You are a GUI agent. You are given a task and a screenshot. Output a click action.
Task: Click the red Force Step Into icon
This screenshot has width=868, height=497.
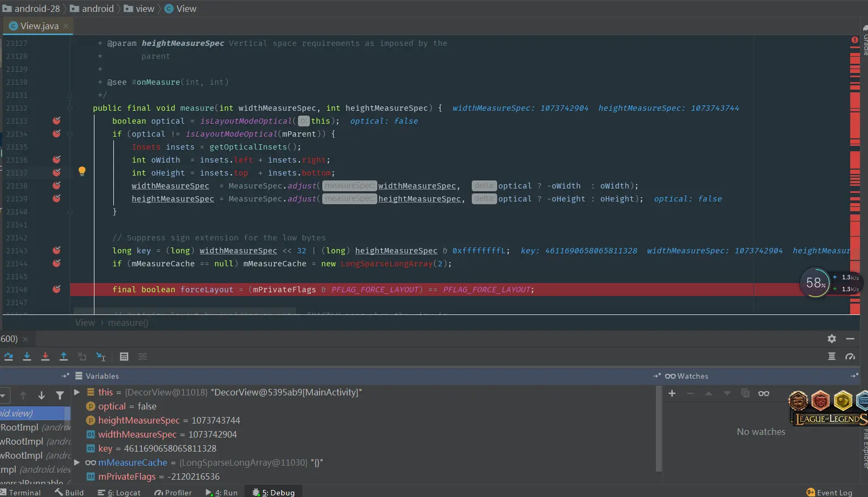[45, 357]
